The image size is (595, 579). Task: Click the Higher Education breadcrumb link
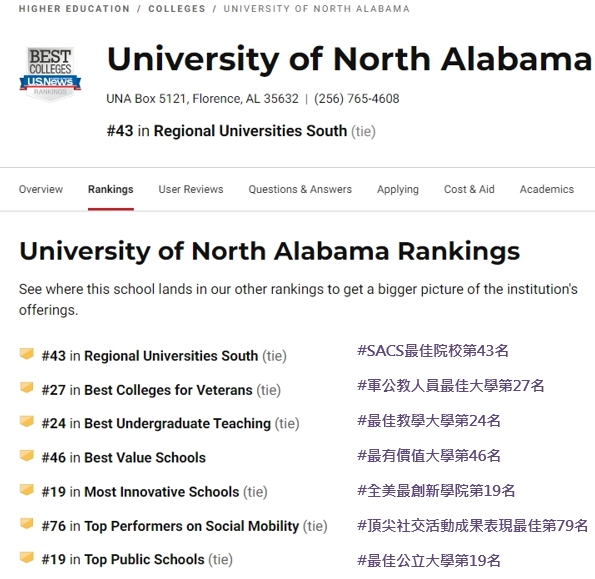(74, 9)
